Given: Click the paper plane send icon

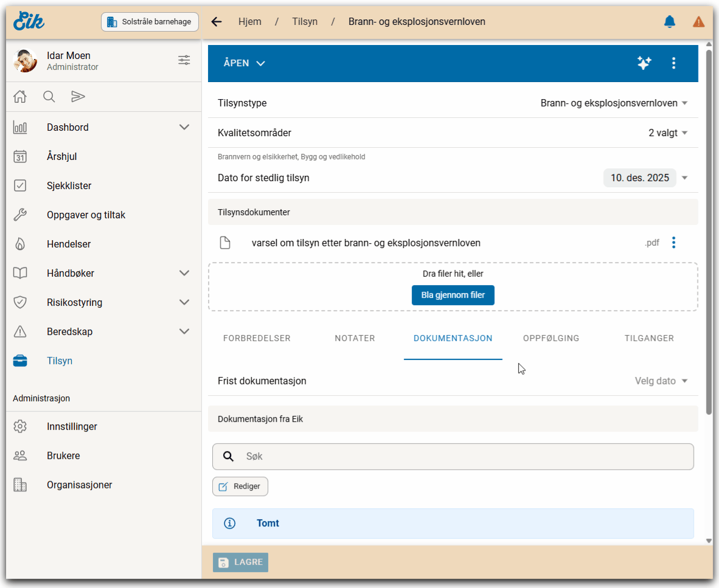Looking at the screenshot, I should [78, 96].
